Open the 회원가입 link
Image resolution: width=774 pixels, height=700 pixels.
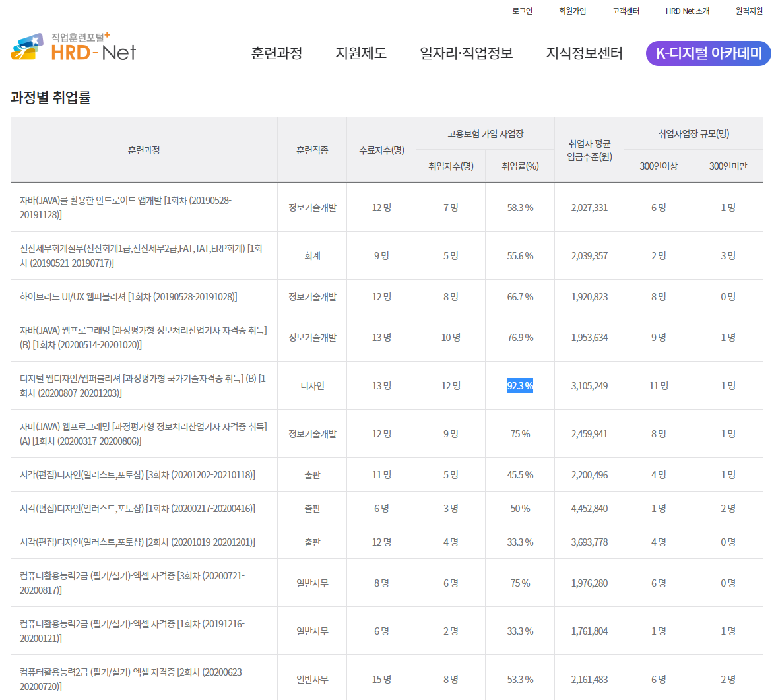pyautogui.click(x=572, y=11)
